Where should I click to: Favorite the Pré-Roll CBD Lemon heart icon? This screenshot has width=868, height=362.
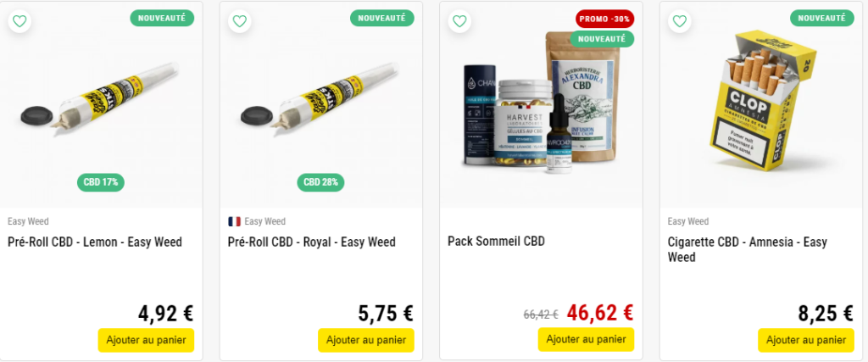(19, 21)
